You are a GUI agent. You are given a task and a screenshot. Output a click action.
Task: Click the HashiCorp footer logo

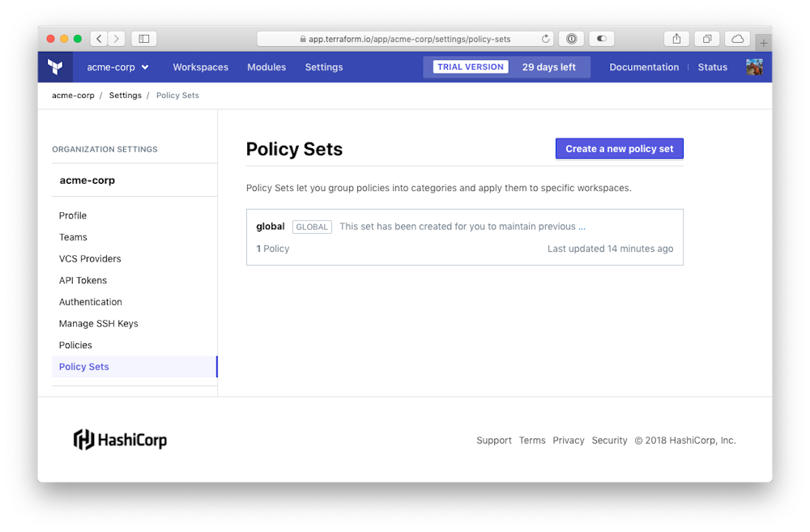(x=120, y=440)
